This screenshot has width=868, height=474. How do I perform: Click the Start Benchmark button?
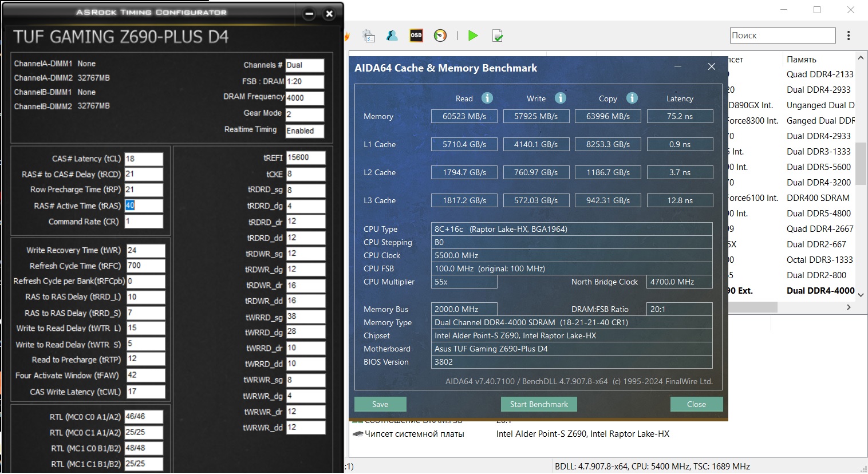point(539,404)
